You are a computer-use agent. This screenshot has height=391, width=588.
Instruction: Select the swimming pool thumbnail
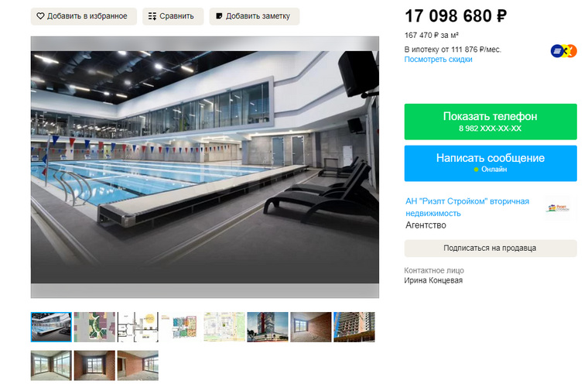click(x=51, y=327)
